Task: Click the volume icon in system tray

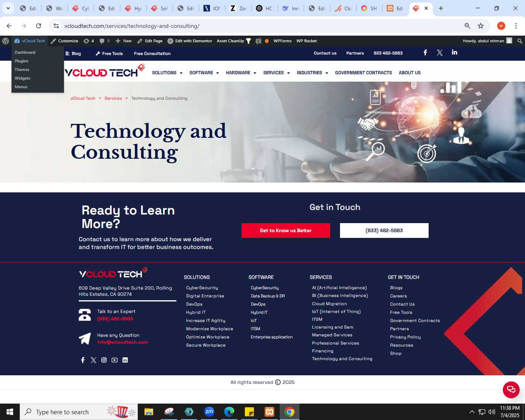Action: [x=492, y=412]
